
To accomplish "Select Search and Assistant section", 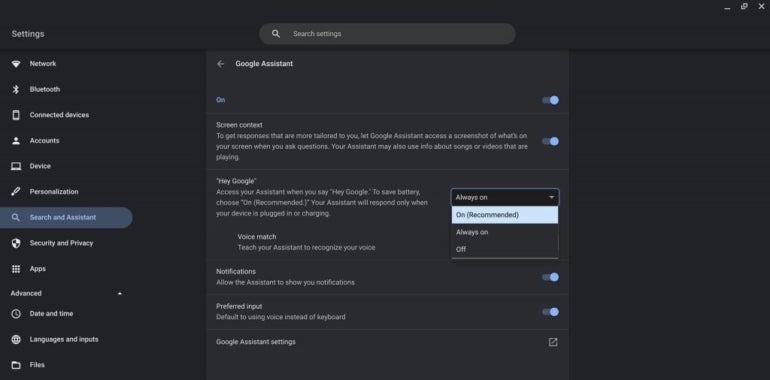I will [x=66, y=217].
